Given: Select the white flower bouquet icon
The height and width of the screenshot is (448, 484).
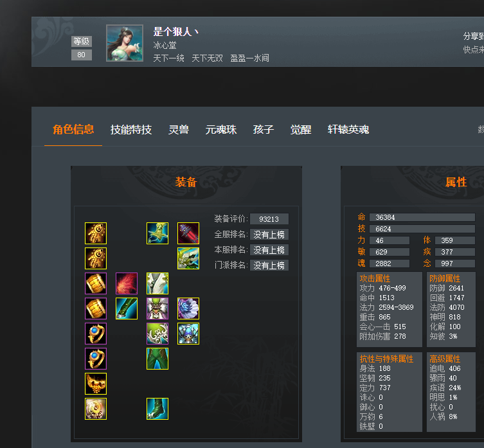Looking at the screenshot, I should [188, 258].
